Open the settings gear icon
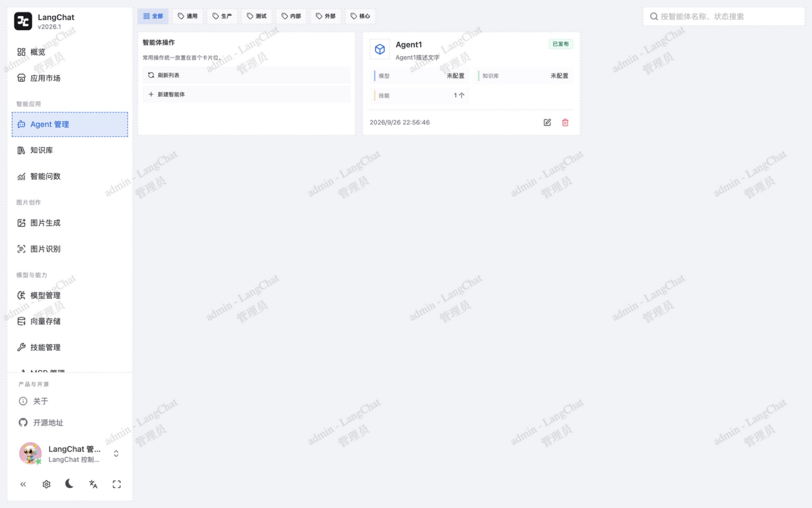This screenshot has height=508, width=812. click(47, 485)
